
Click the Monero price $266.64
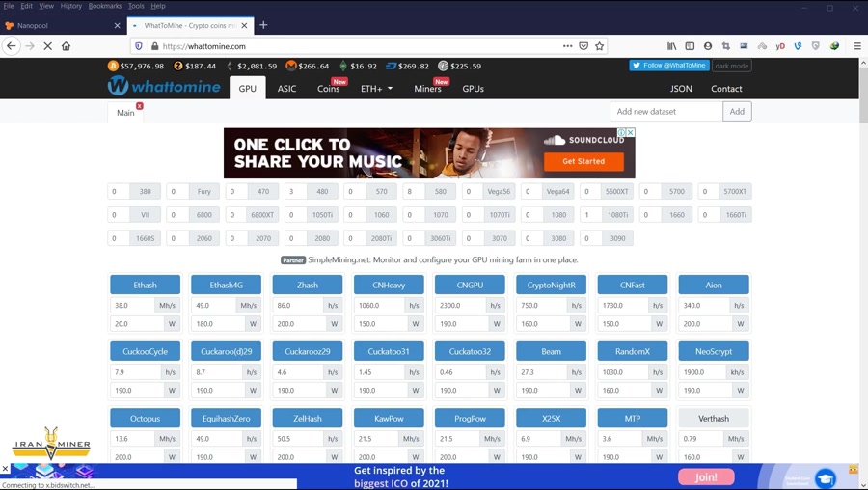313,66
